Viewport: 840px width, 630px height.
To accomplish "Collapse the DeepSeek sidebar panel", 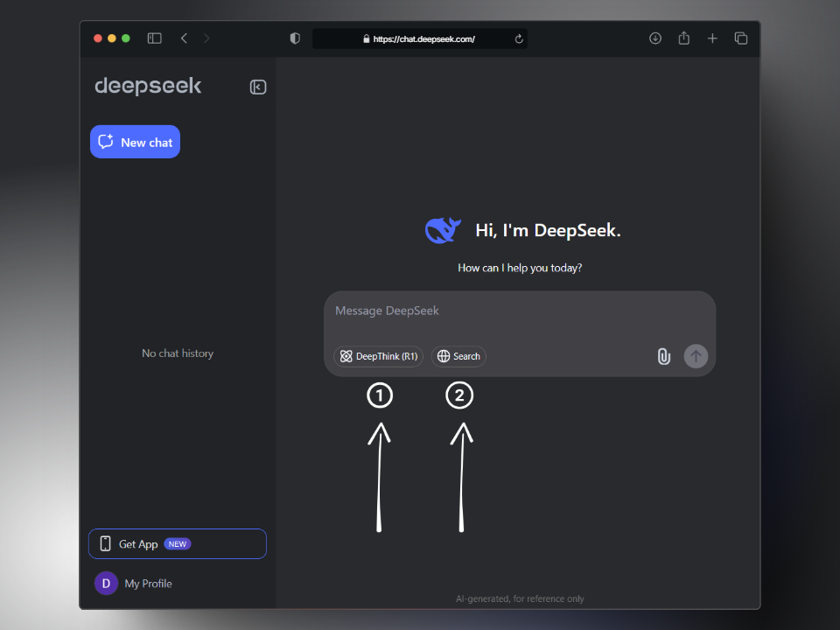I will (x=258, y=87).
